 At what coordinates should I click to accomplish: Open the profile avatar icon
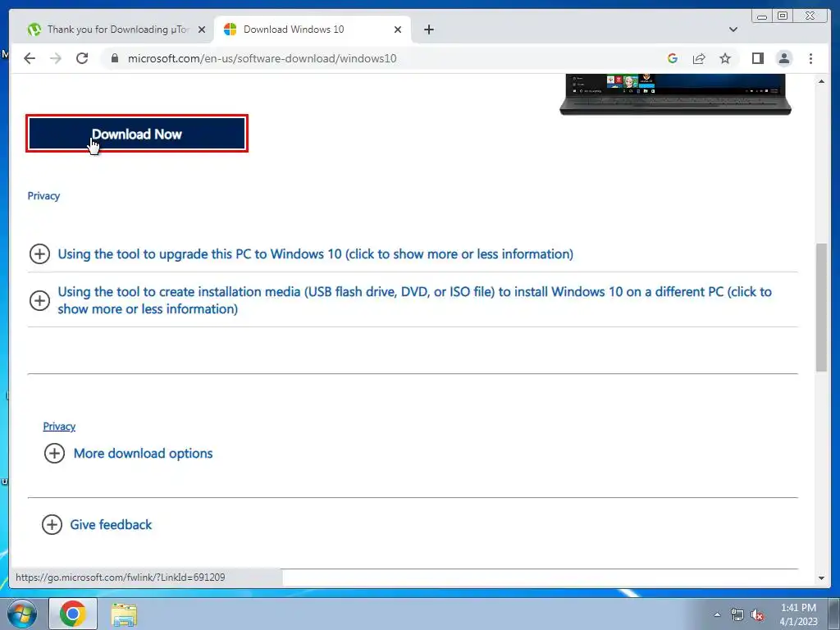point(784,58)
